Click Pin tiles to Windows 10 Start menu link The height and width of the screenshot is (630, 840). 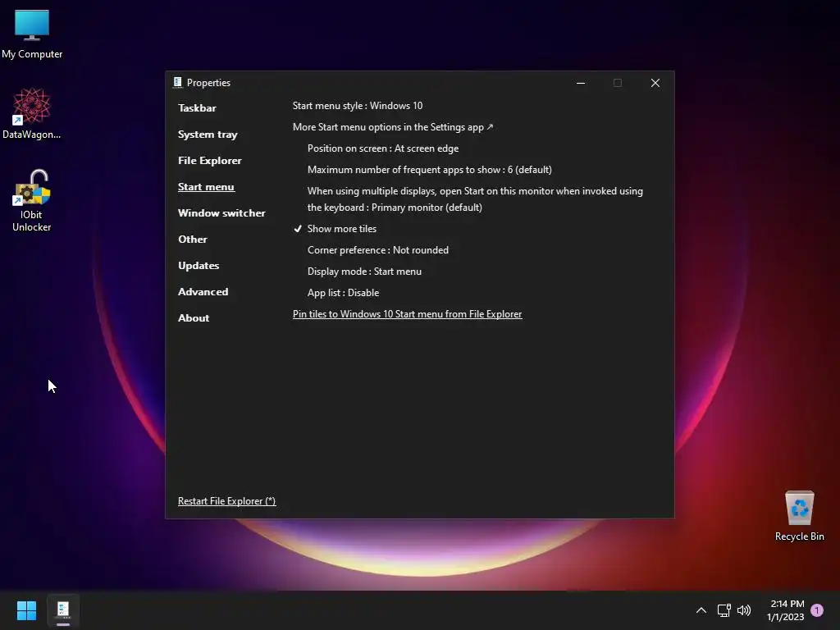(x=407, y=314)
